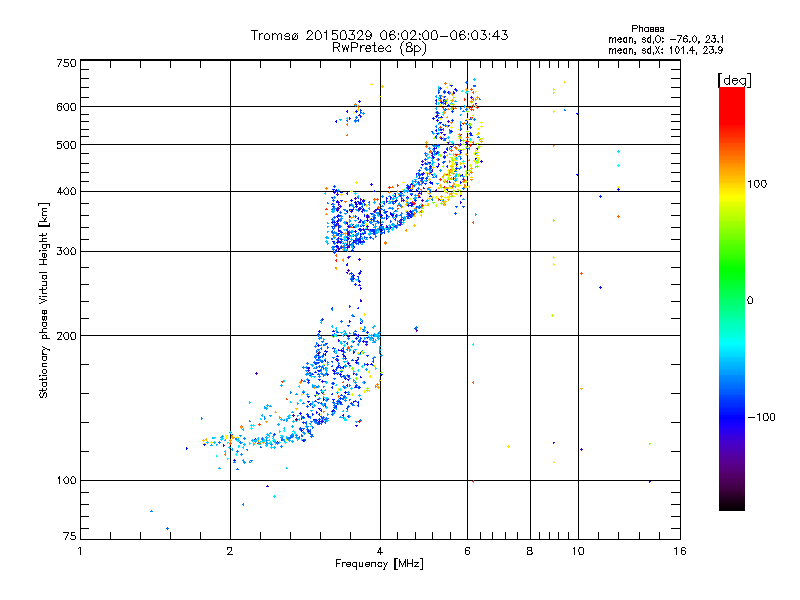800x600 pixels.
Task: Click the plot title 'Tromsø 20150329 06:02:00-06:03:43'
Action: pyautogui.click(x=379, y=35)
